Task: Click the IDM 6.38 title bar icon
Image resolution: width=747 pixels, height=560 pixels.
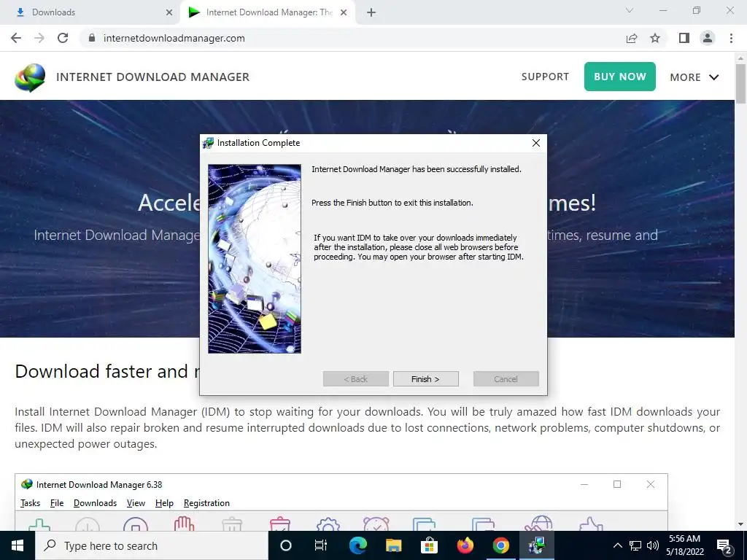Action: coord(27,484)
